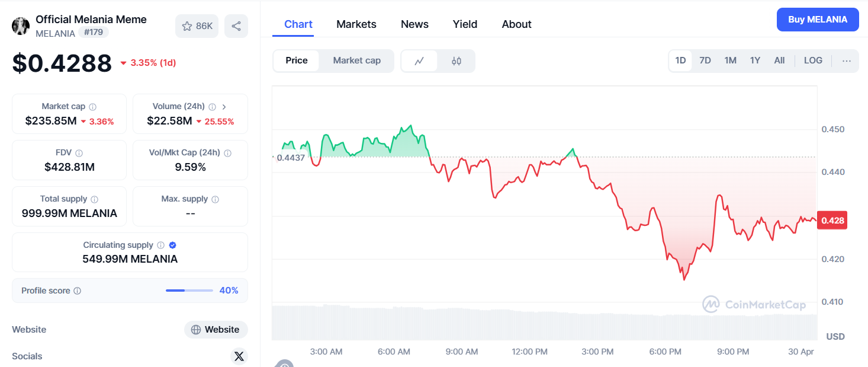Select the Market cap chart toggle
The width and height of the screenshot is (868, 367).
click(356, 60)
